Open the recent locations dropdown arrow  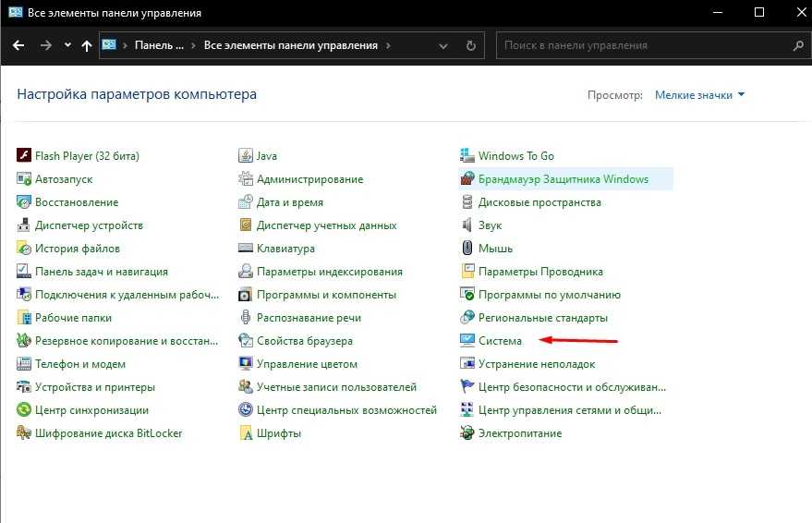point(67,45)
